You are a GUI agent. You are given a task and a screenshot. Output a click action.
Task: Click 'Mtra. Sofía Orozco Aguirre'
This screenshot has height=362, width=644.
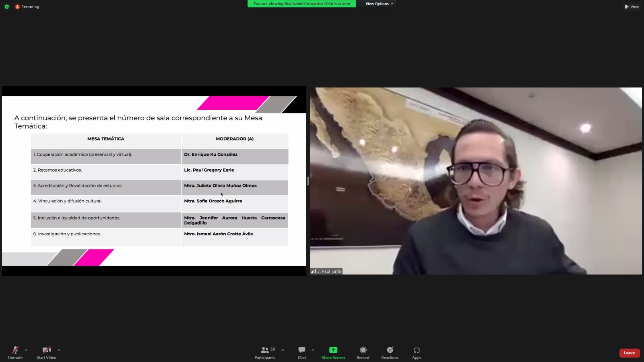pos(213,201)
